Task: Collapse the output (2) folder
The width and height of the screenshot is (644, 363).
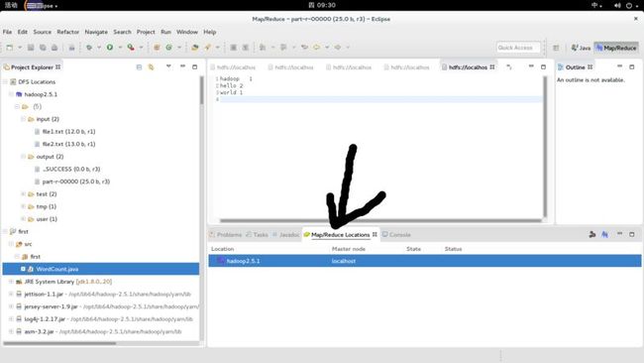Action: (x=23, y=157)
